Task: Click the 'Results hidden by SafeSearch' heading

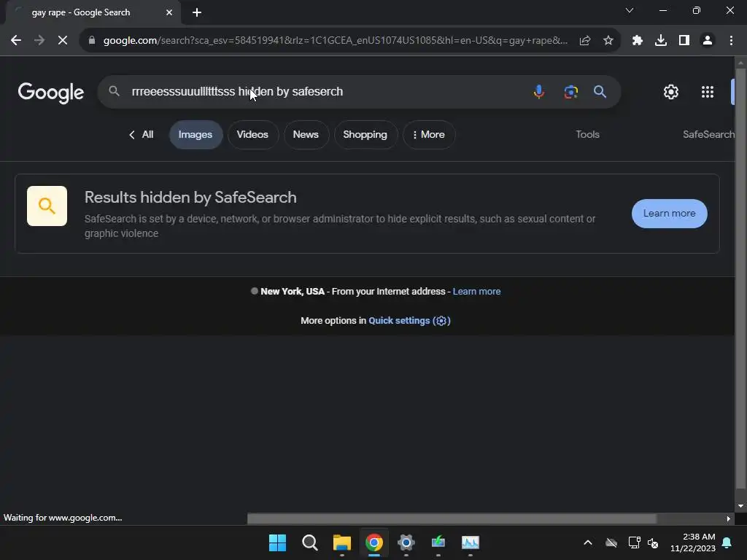Action: (190, 197)
